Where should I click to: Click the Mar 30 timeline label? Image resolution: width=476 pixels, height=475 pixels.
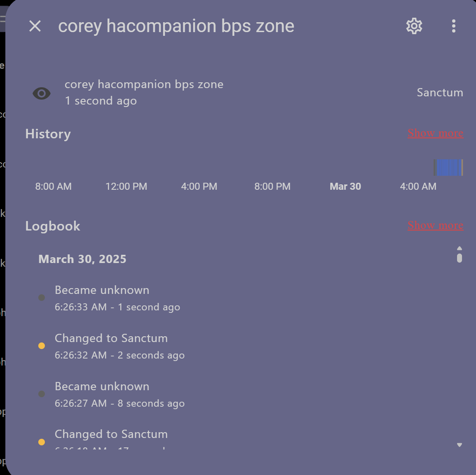tap(345, 186)
